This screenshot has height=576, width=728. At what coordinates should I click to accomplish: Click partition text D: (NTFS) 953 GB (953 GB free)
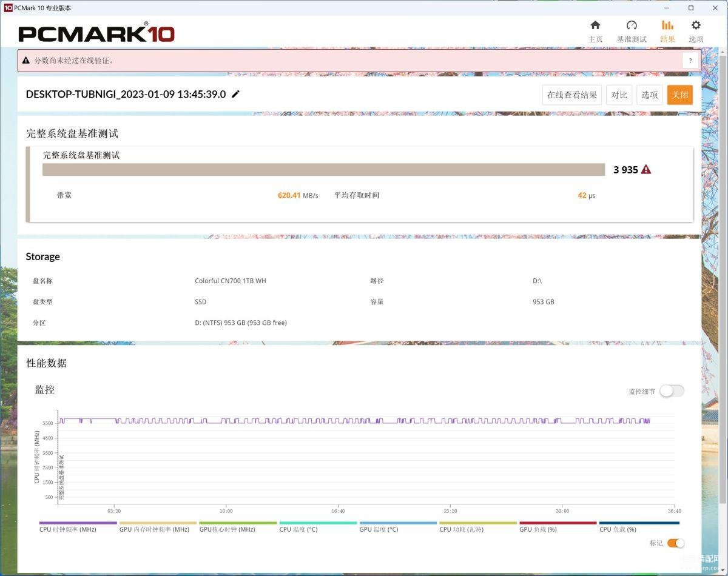tap(241, 323)
